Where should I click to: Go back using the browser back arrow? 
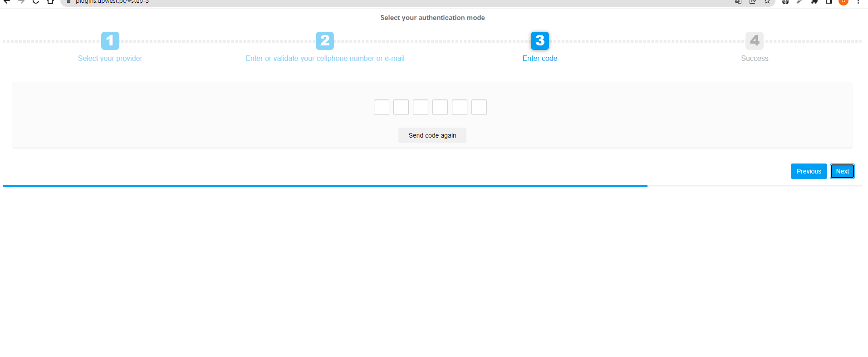[x=7, y=2]
